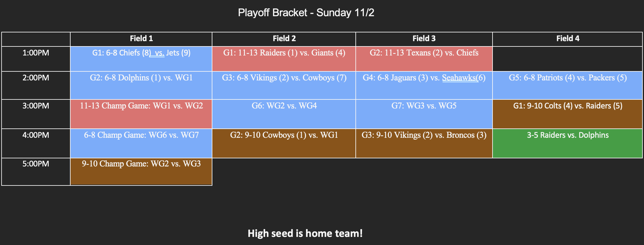
Task: Select the Field 4 header cell
Action: (x=567, y=39)
